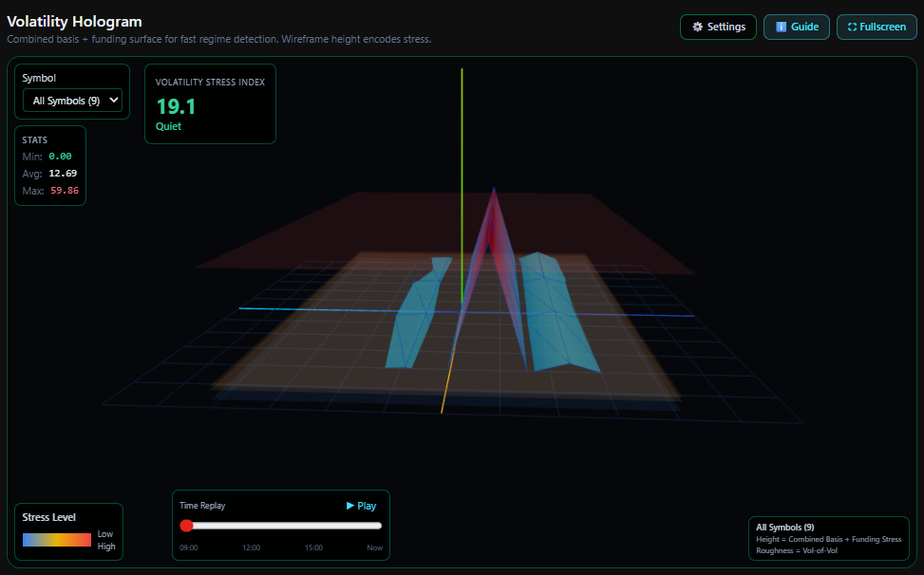Click the Now timestamp label on the timeline
924x575 pixels.
click(374, 547)
